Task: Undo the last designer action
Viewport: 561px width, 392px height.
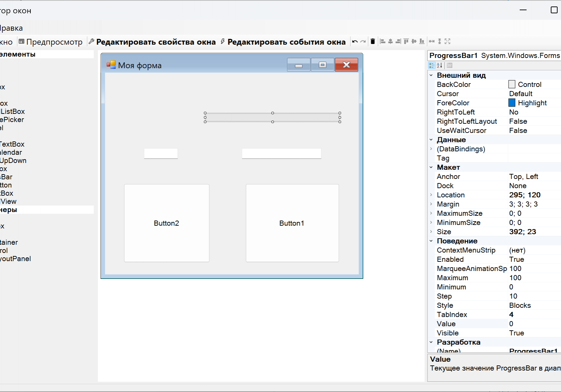Action: click(x=355, y=42)
